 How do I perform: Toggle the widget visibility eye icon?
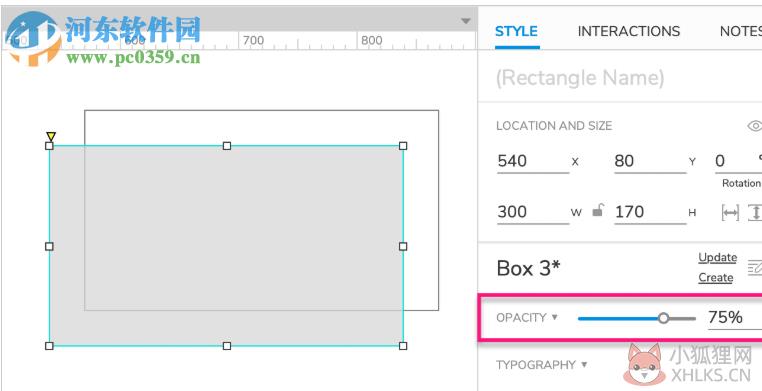pos(755,126)
